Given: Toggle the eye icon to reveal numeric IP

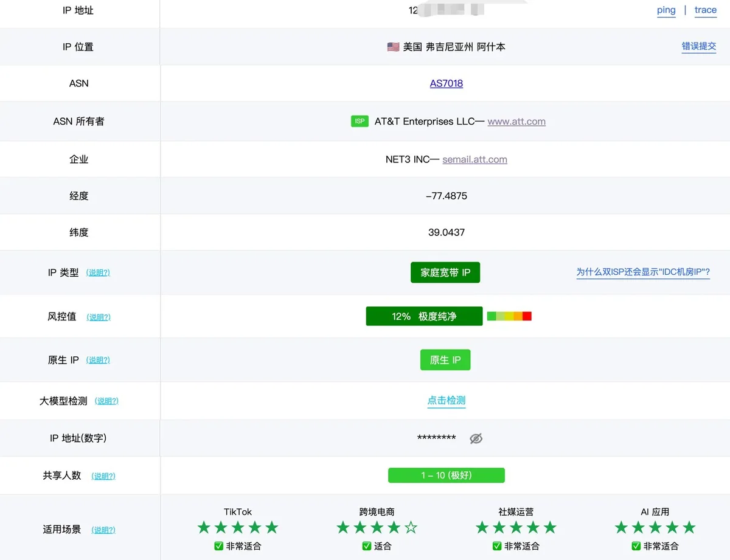Looking at the screenshot, I should tap(476, 438).
